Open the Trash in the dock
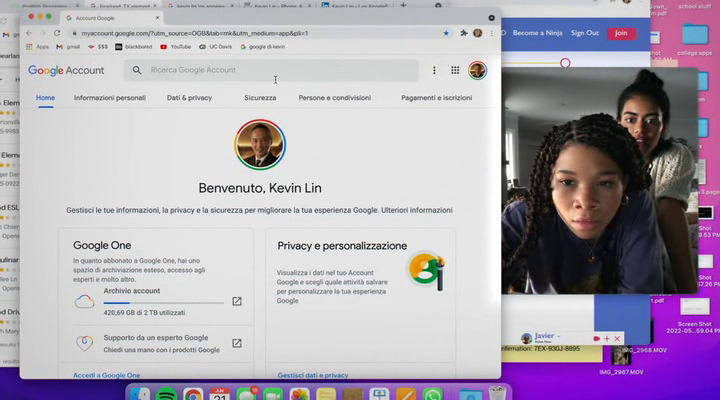The height and width of the screenshot is (400, 720). pyautogui.click(x=497, y=394)
